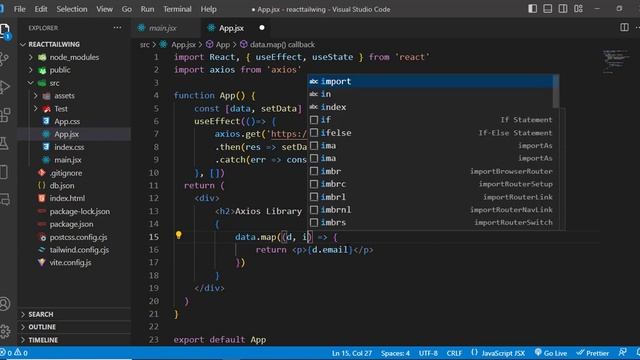Open the File menu
Screen dimensions: 640x360
click(x=19, y=9)
